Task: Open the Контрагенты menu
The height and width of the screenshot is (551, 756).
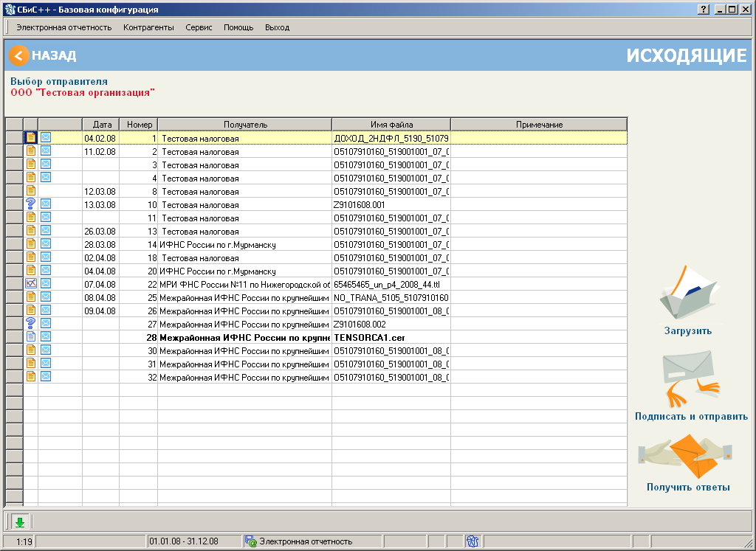Action: [148, 27]
